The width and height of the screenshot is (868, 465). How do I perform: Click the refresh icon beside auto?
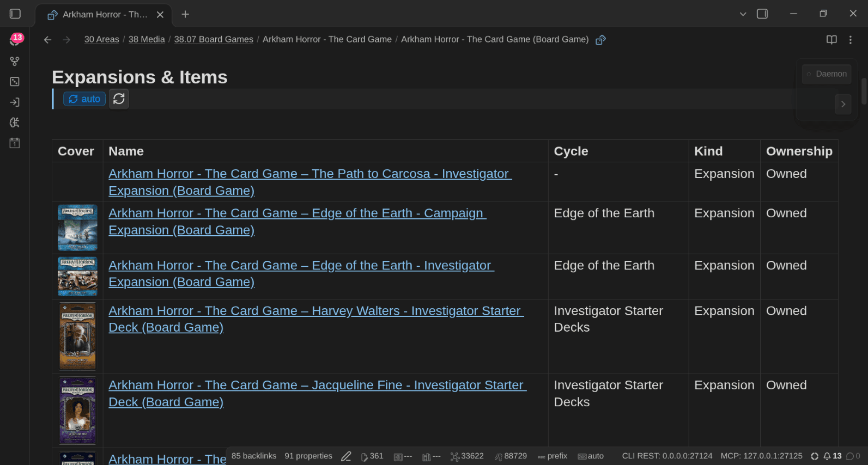[x=119, y=99]
